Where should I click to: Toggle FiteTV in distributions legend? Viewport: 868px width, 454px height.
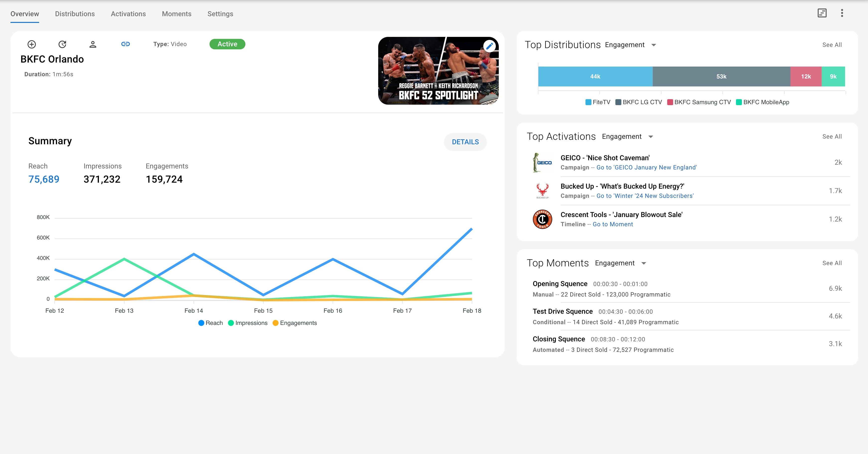tap(598, 102)
